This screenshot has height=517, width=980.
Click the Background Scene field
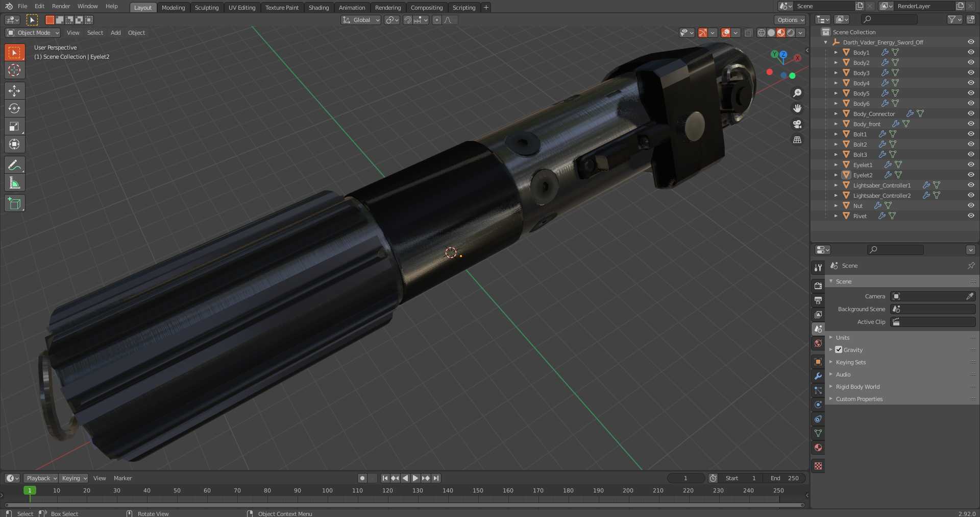tap(933, 309)
